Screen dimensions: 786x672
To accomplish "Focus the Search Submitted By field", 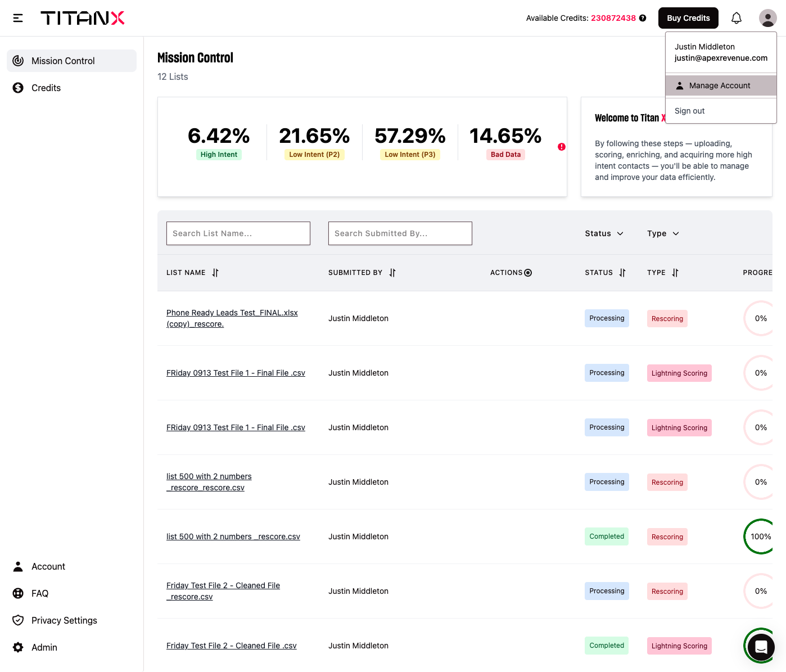I will click(400, 233).
